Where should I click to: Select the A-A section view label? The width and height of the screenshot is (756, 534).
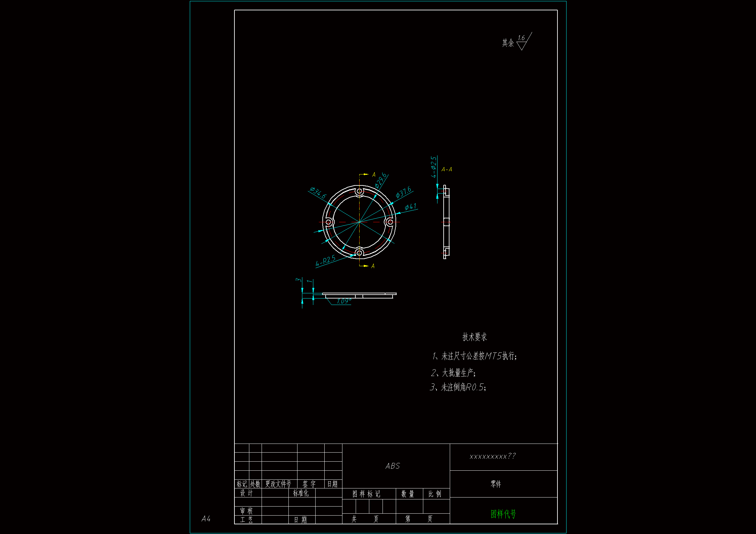(x=447, y=170)
